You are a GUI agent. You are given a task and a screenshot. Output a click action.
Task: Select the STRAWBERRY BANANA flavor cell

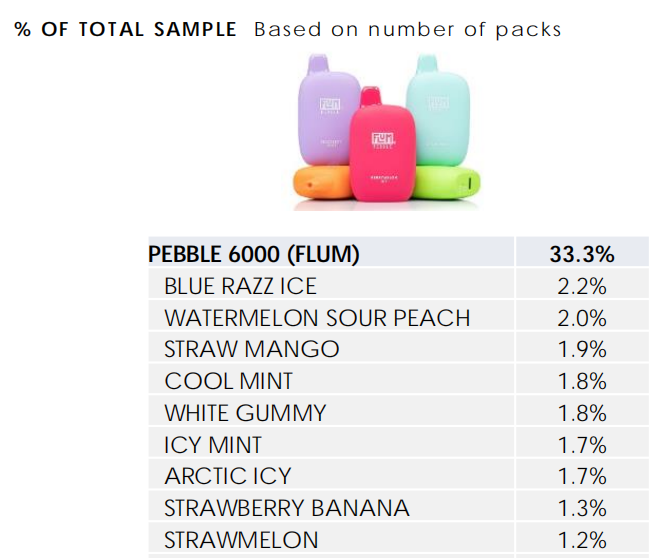331,506
